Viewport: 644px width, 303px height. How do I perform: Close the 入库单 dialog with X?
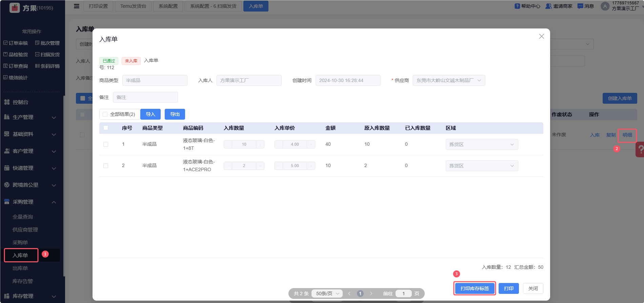point(541,36)
